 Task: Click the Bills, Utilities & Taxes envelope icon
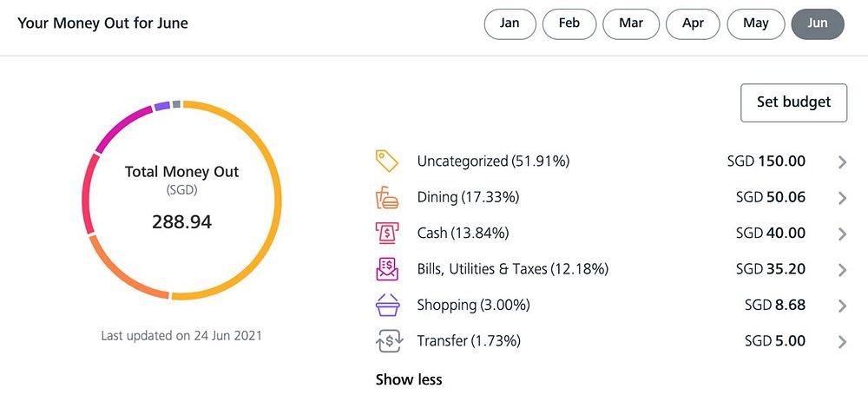[386, 269]
